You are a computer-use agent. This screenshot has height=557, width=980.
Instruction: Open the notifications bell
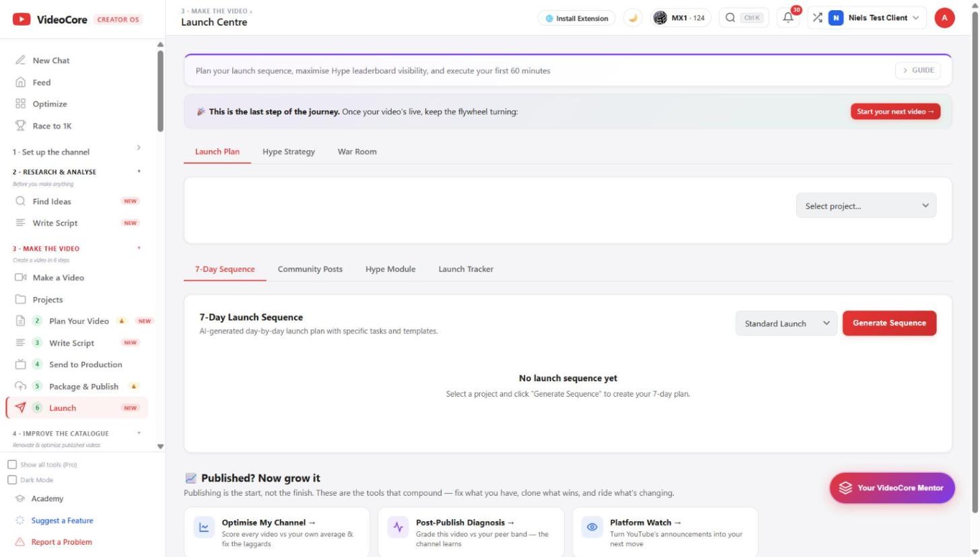click(788, 18)
